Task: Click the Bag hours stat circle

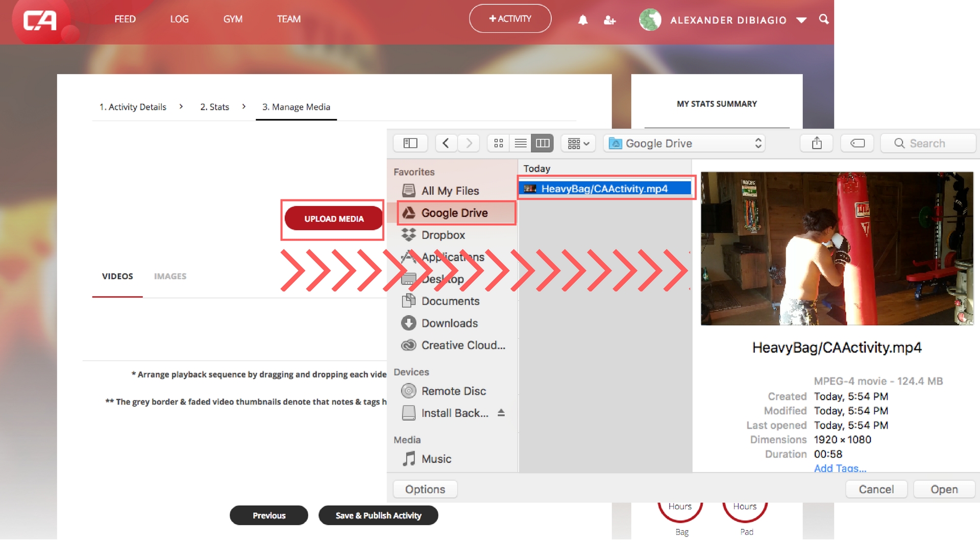Action: [x=680, y=513]
